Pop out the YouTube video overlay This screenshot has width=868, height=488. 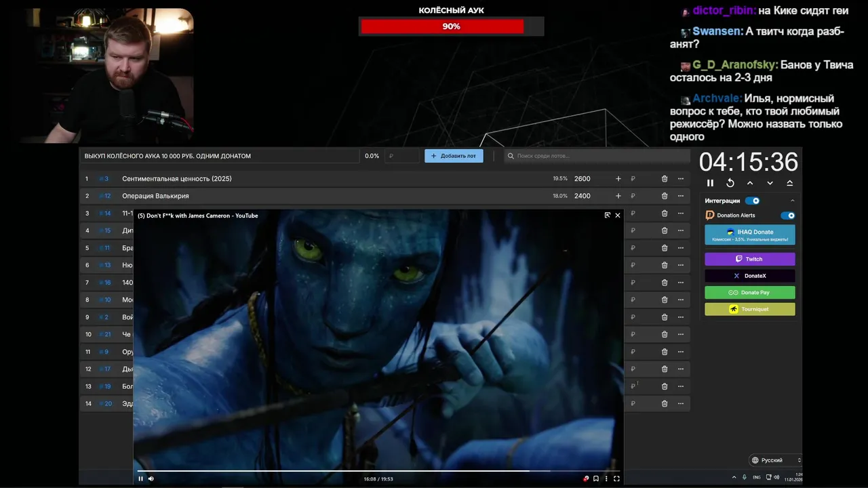pyautogui.click(x=608, y=216)
